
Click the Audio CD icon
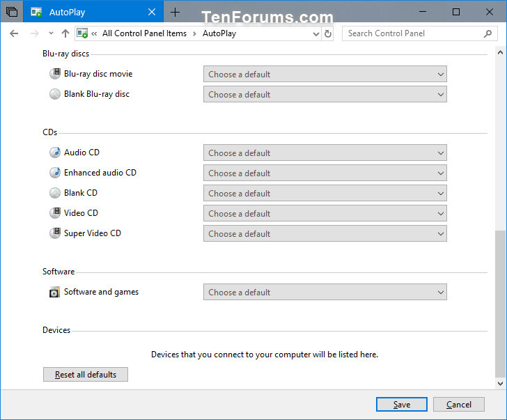pyautogui.click(x=55, y=153)
